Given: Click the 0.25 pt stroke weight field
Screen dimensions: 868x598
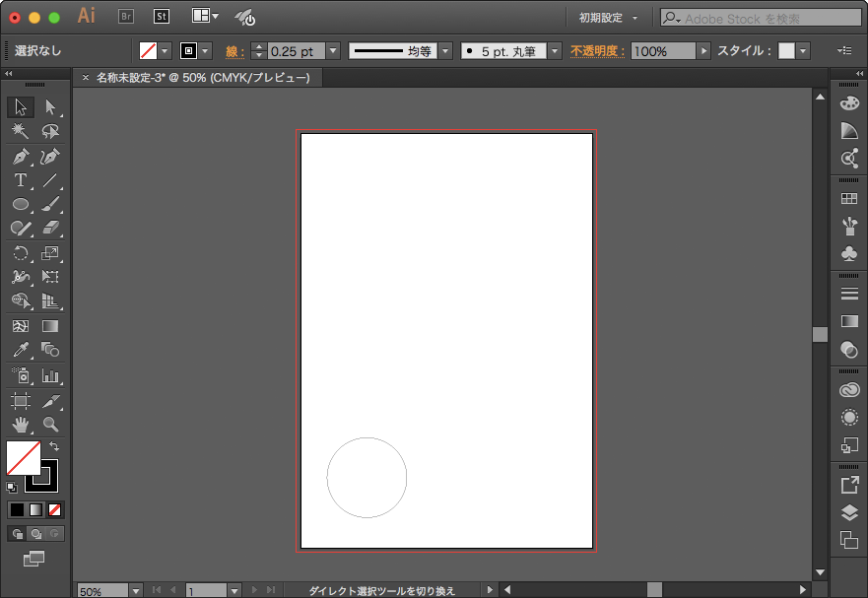Looking at the screenshot, I should tap(297, 51).
